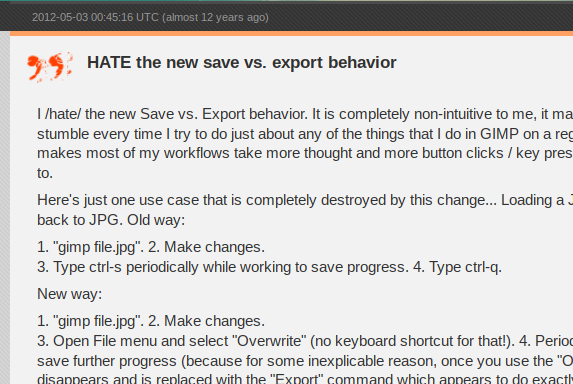Image resolution: width=573 pixels, height=384 pixels.
Task: Click the orange divider bar below the header
Action: click(292, 33)
